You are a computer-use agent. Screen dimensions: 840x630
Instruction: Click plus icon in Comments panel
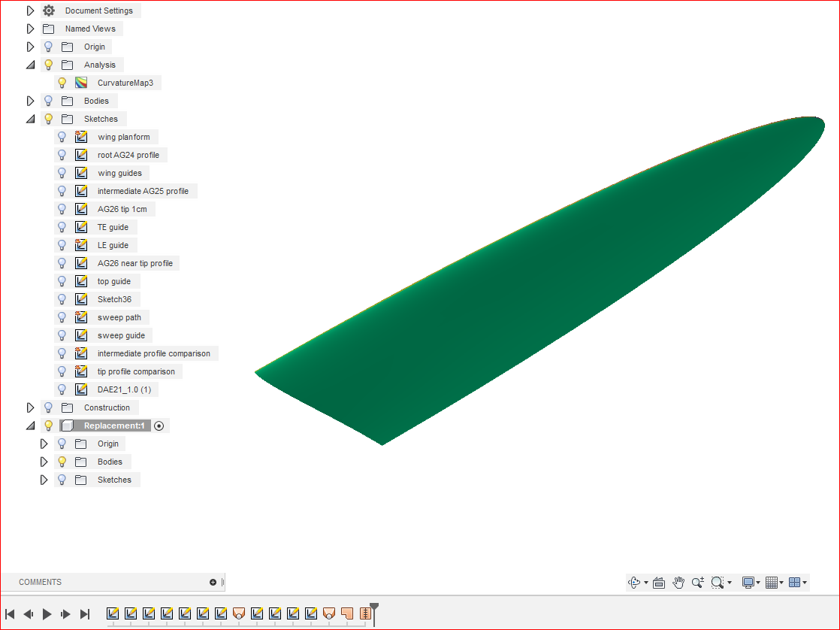click(213, 583)
